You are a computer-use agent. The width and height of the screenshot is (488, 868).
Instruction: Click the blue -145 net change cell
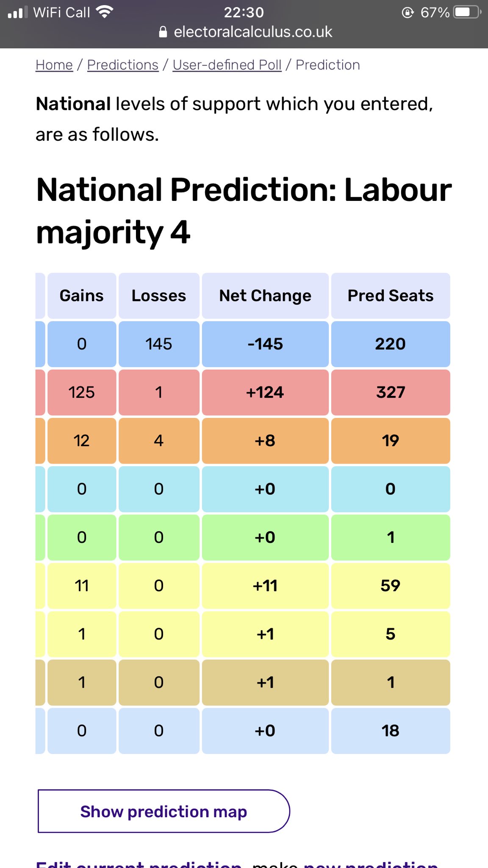[x=265, y=344]
